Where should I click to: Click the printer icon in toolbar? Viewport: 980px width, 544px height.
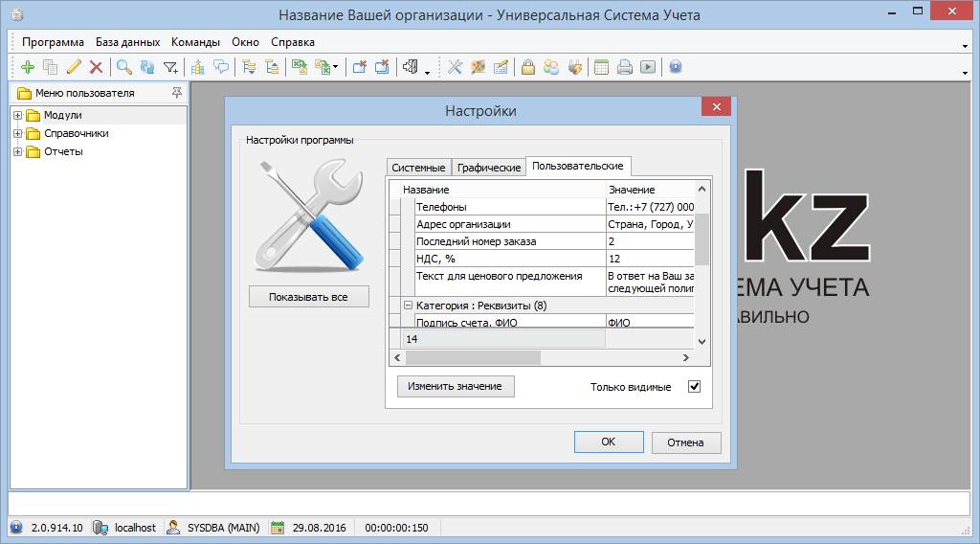[x=625, y=67]
